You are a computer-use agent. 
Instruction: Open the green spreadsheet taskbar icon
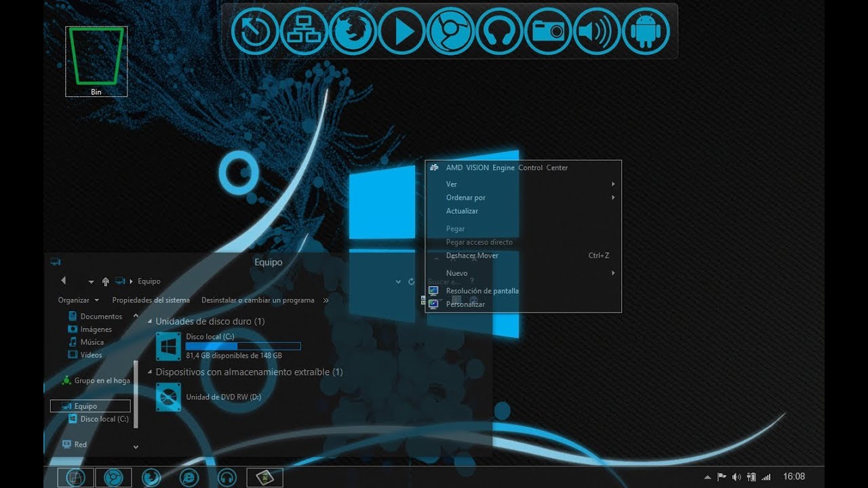click(x=265, y=477)
